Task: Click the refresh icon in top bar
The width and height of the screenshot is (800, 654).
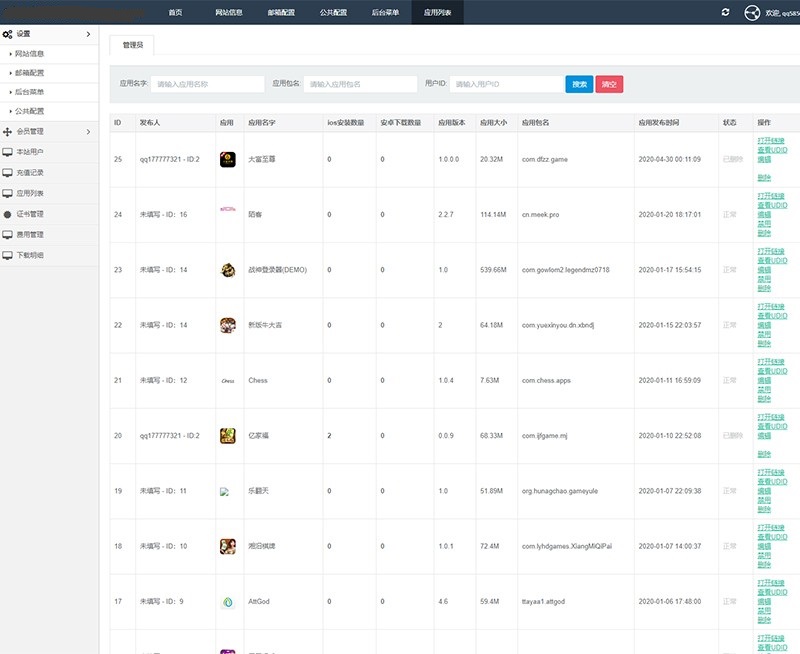Action: tap(725, 12)
